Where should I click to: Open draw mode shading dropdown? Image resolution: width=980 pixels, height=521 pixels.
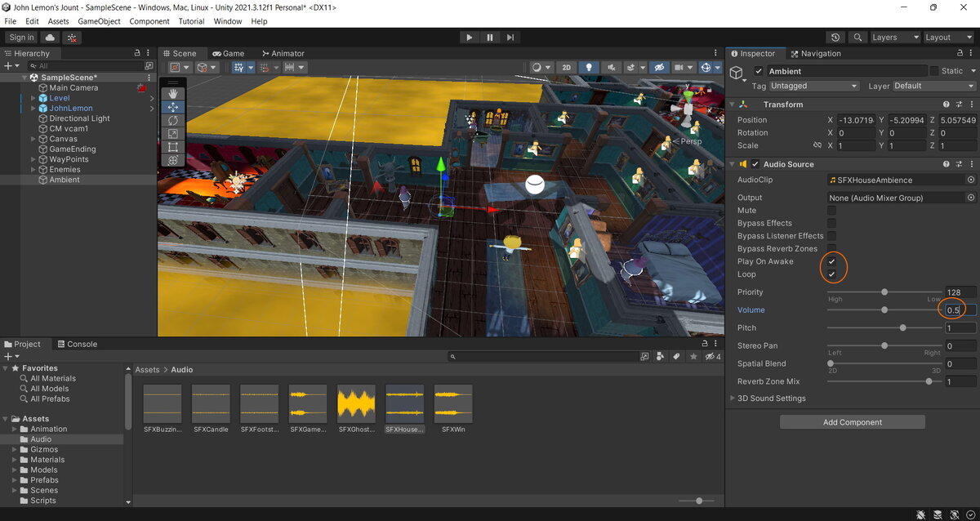click(x=540, y=68)
